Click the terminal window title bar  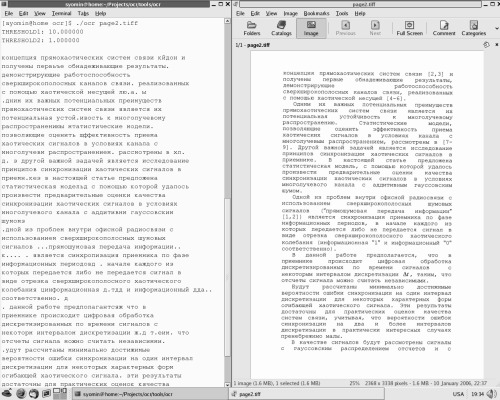pos(109,4)
